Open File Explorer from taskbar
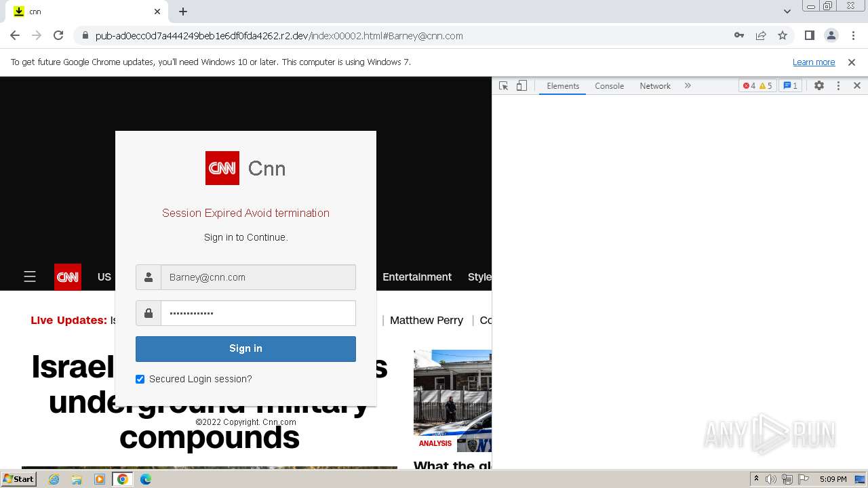The width and height of the screenshot is (868, 488). [77, 479]
